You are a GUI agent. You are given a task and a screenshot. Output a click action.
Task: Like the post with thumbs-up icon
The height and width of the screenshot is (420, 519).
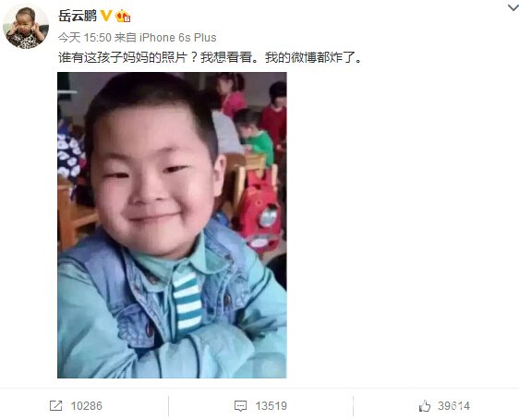(425, 405)
